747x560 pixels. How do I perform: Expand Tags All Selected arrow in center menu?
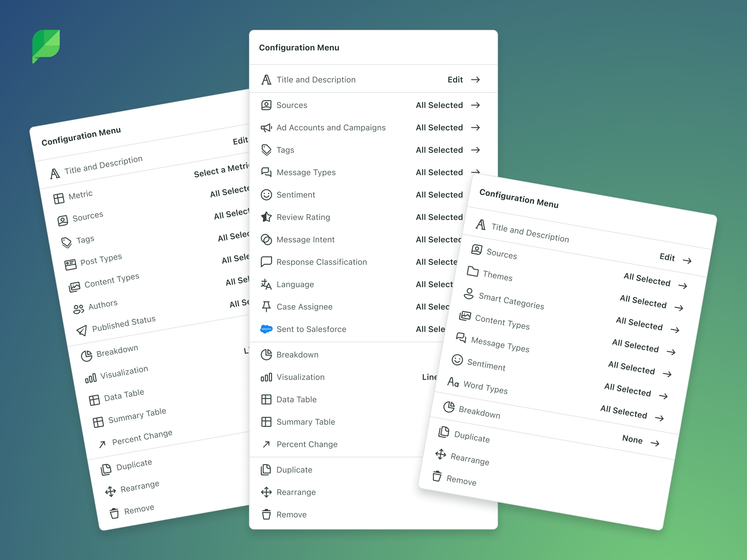point(476,150)
